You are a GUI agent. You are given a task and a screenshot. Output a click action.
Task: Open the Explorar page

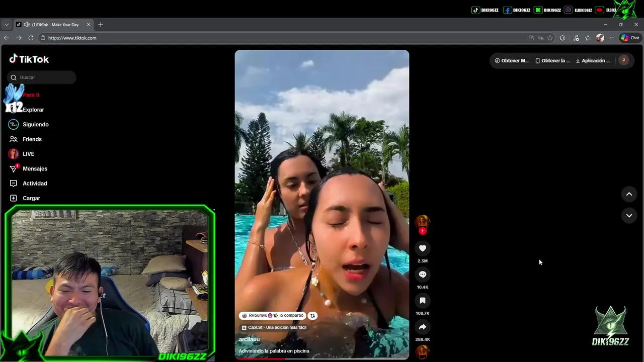pos(33,110)
